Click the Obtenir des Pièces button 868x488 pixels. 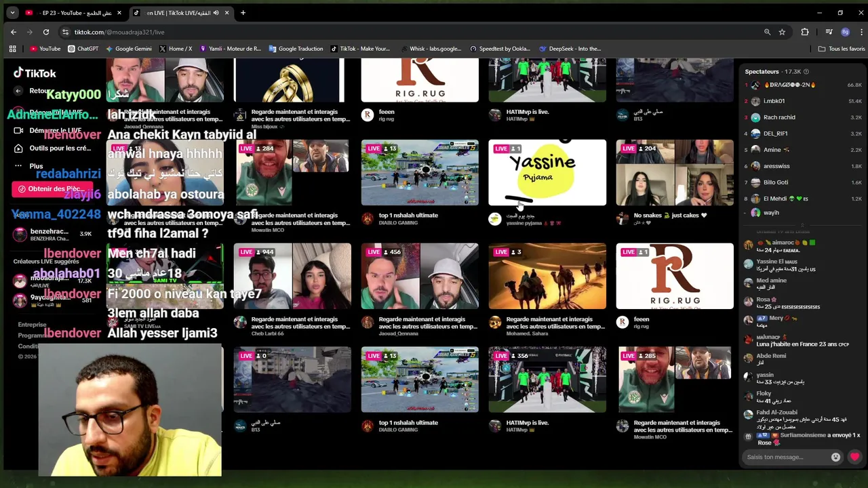[x=52, y=189]
